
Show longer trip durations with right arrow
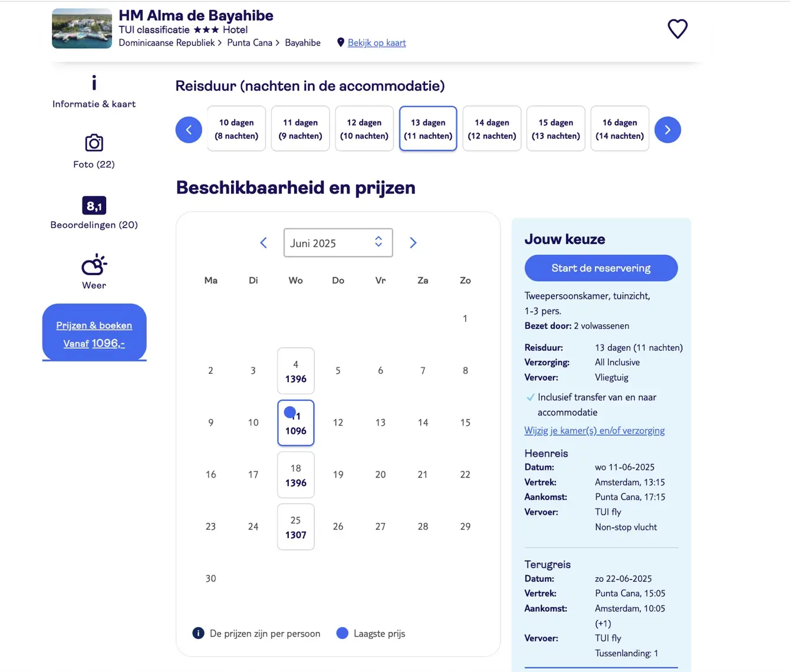[x=667, y=130]
